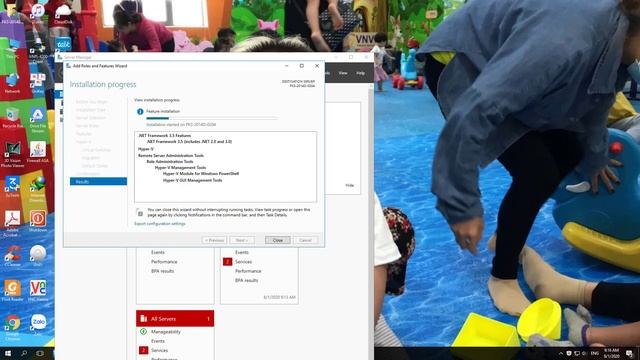640x360 pixels.
Task: Click the feature installation progress bar
Action: point(212,118)
